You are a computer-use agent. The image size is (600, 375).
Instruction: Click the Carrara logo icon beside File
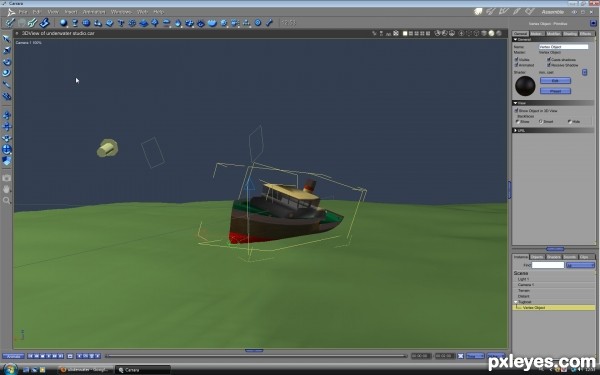pyautogui.click(x=11, y=12)
